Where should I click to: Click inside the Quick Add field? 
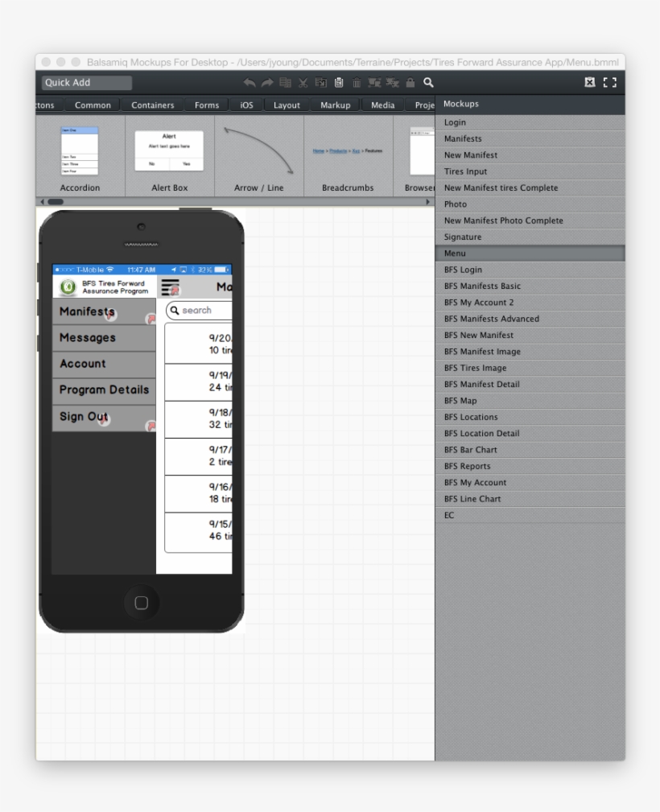coord(86,82)
